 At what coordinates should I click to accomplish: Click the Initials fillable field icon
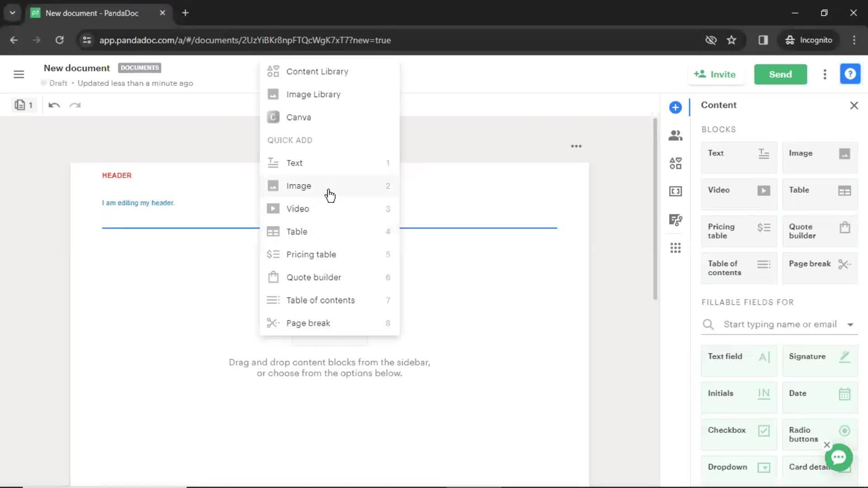click(764, 393)
